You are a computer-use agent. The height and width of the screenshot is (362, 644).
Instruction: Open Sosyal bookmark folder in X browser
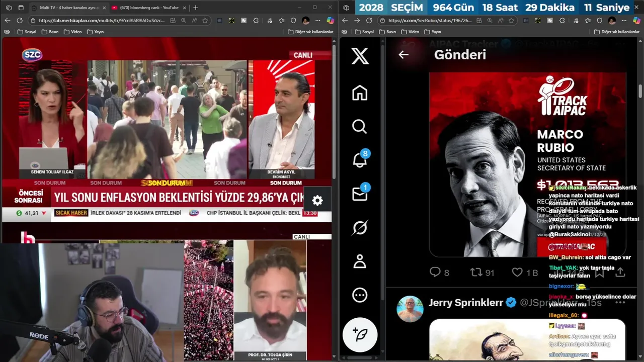364,32
